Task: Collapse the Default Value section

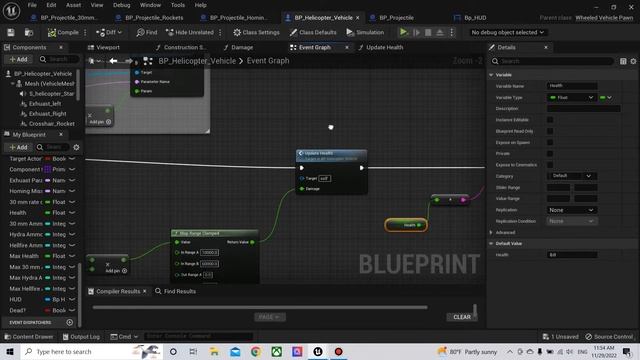Action: click(491, 243)
